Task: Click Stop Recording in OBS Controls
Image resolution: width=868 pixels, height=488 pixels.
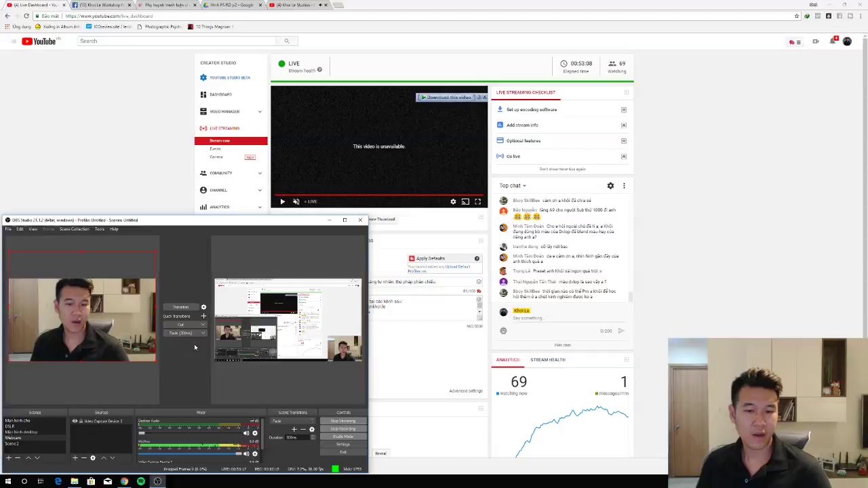Action: click(343, 429)
